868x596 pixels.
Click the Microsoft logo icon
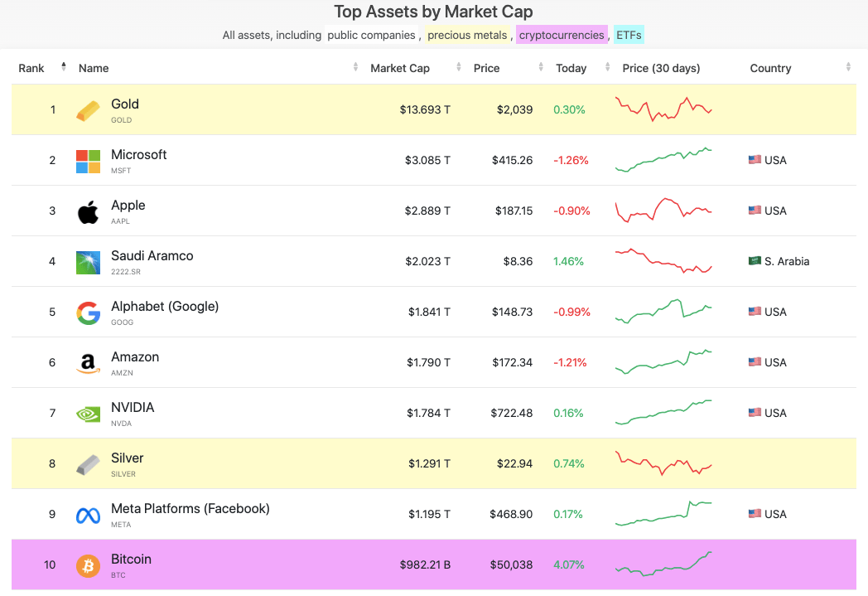click(88, 161)
